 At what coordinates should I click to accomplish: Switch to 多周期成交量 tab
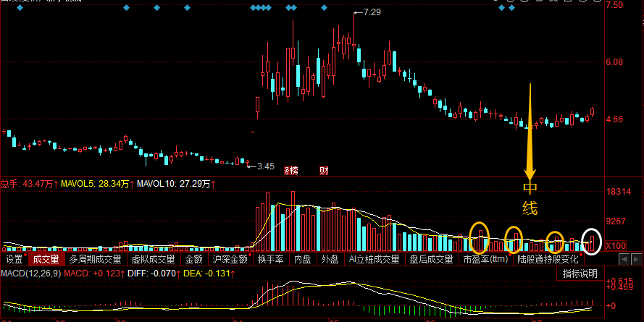pos(95,259)
